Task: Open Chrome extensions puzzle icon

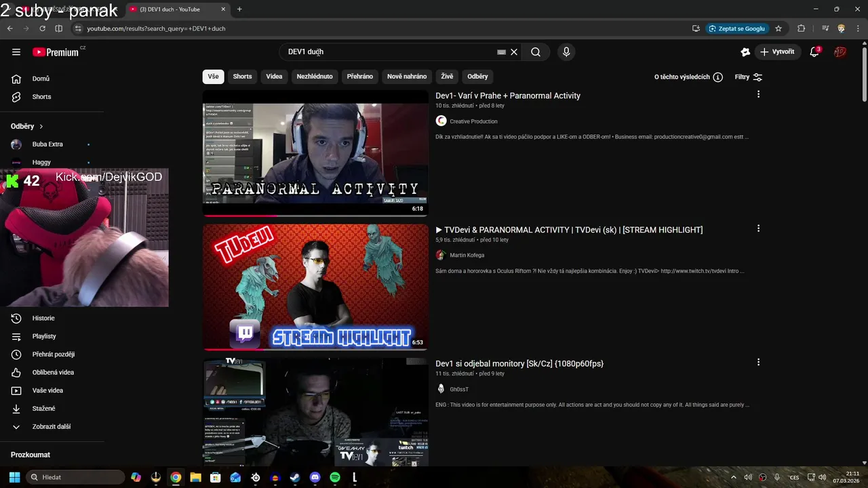Action: point(802,28)
